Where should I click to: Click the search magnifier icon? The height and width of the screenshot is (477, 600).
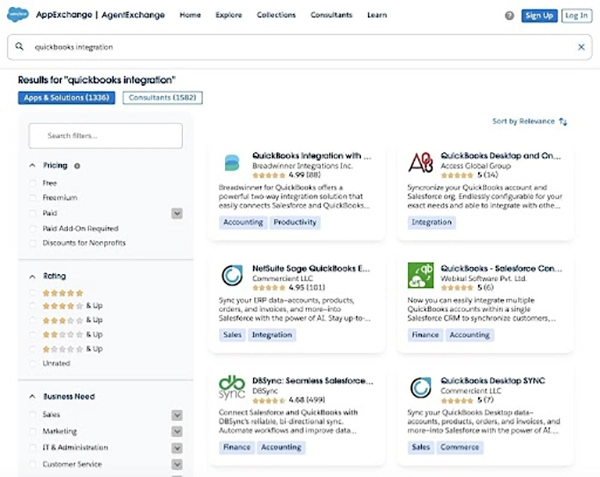[x=19, y=47]
